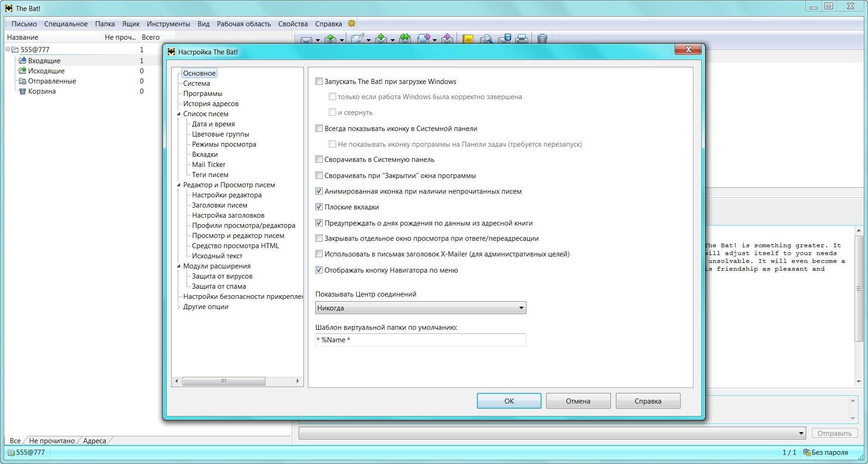
Task: Click the Входящие inbox folder icon
Action: click(22, 60)
